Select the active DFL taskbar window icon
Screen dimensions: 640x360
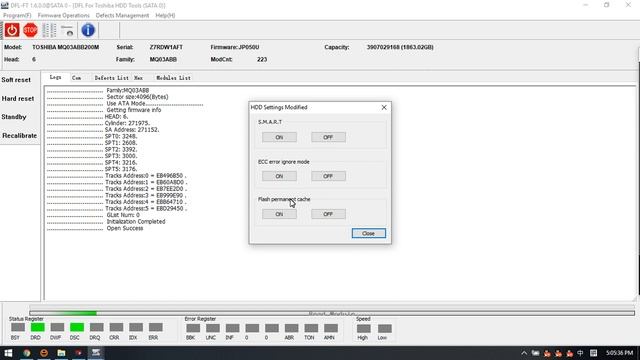pyautogui.click(x=96, y=353)
